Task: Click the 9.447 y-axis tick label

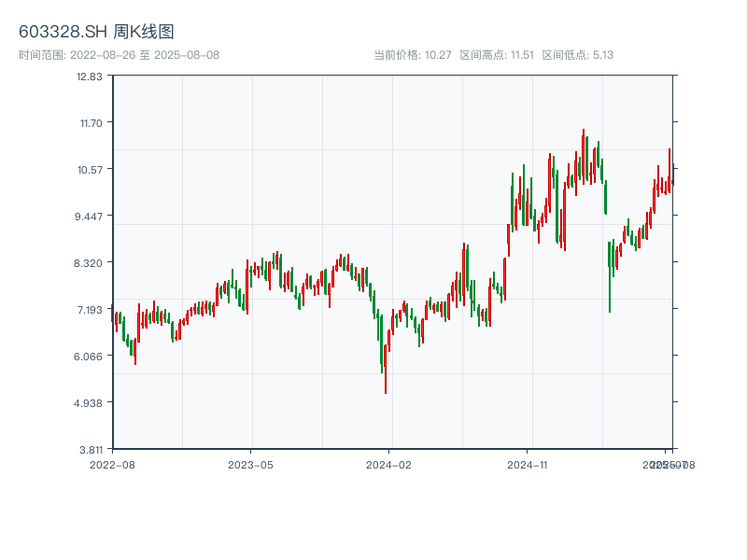Action: 90,216
